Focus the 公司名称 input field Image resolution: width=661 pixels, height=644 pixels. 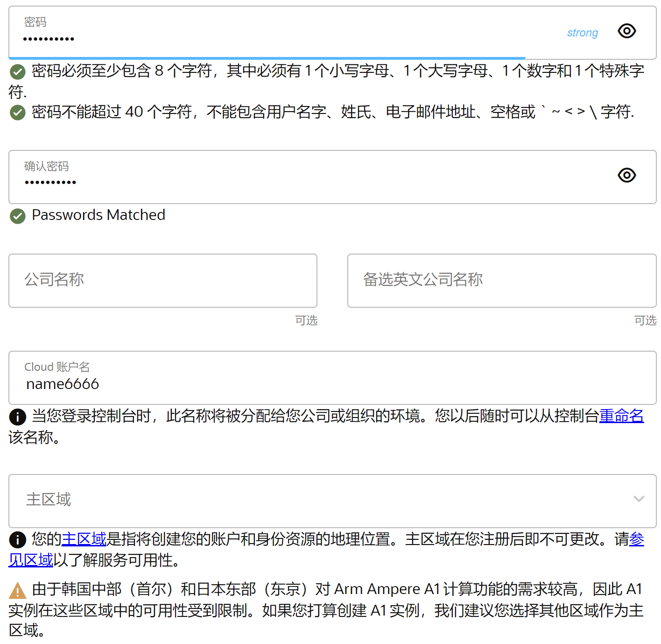(x=163, y=281)
